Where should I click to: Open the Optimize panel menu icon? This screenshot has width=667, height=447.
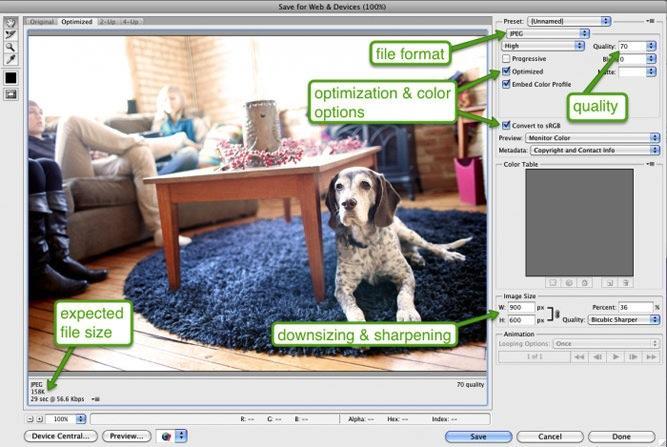pos(654,20)
